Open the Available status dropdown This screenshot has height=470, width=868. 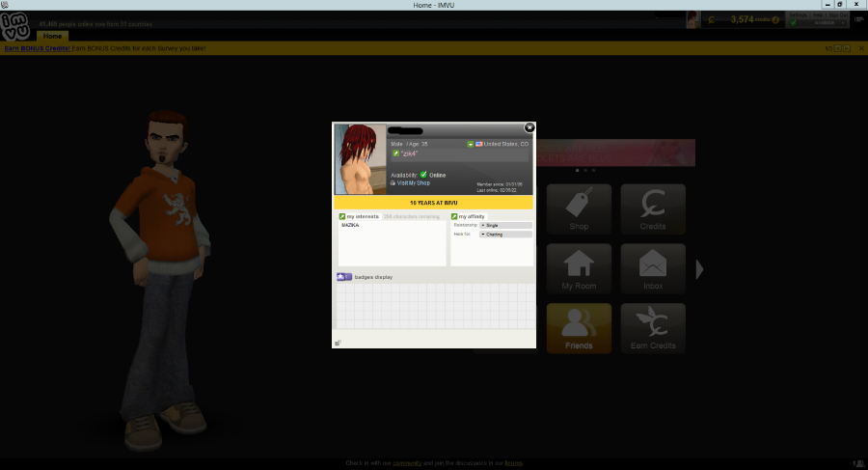tap(819, 23)
